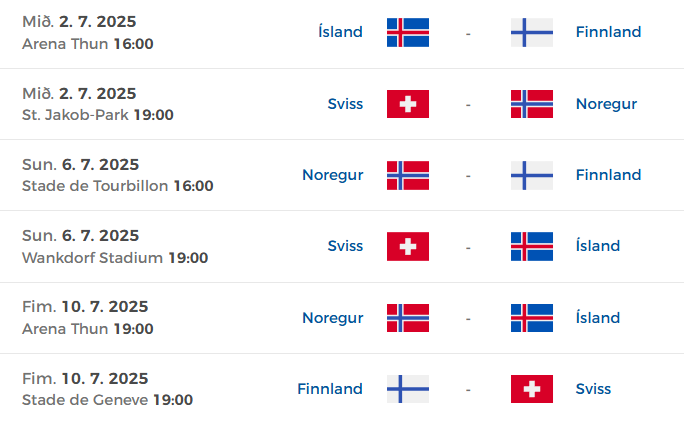Open Finnland link in Ísland–Finnland match
The image size is (684, 423).
609,32
